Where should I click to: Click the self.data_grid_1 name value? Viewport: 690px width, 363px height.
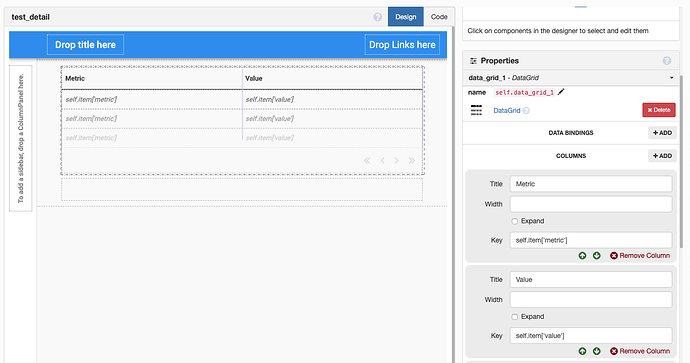point(524,92)
